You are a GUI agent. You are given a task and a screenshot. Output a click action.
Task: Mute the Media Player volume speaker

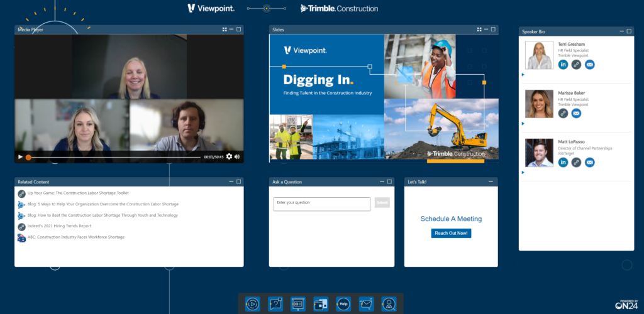(x=237, y=156)
